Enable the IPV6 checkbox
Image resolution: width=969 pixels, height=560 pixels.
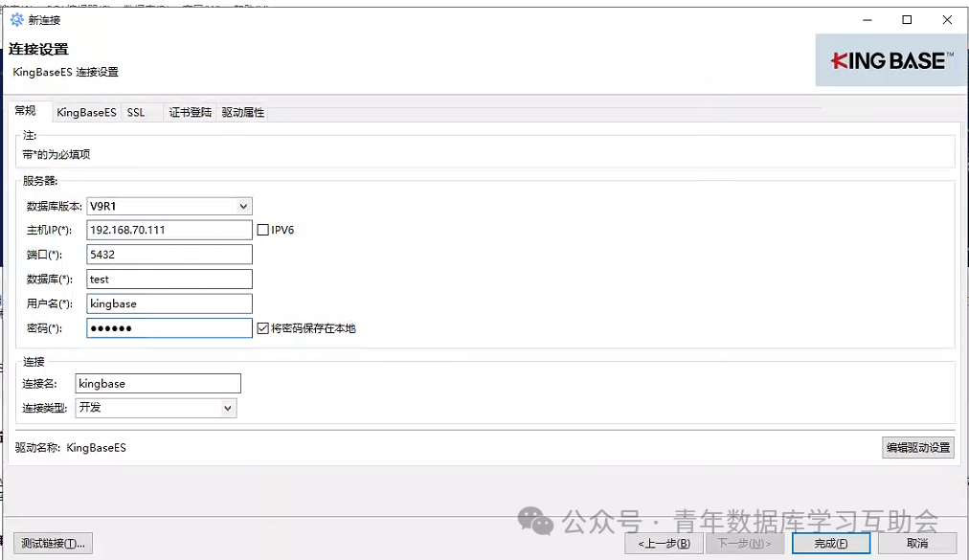(262, 230)
